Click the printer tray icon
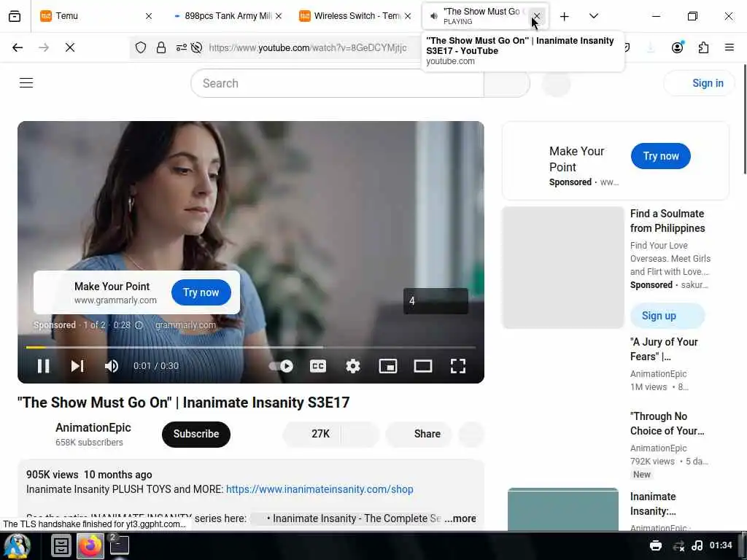Viewport: 747px width, 560px height. (656, 545)
